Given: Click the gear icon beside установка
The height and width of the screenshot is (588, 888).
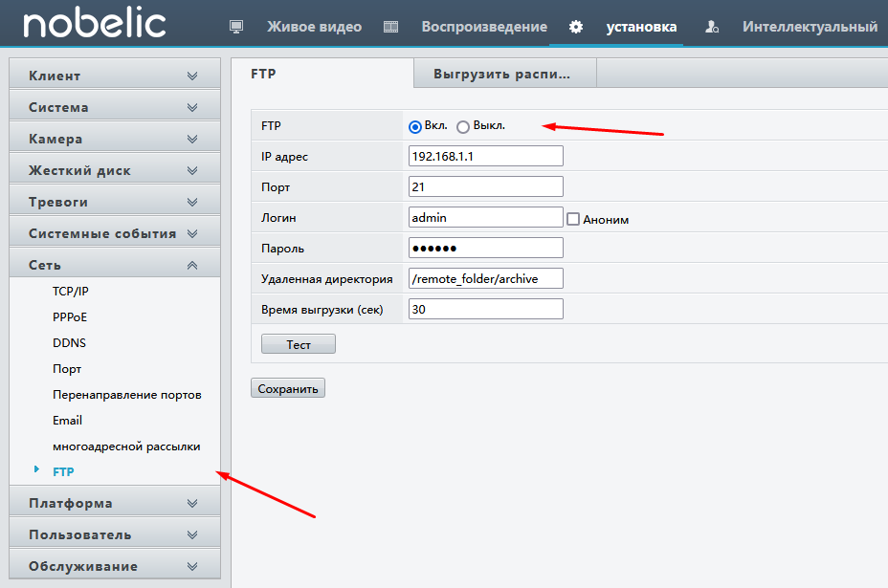Looking at the screenshot, I should click(576, 27).
